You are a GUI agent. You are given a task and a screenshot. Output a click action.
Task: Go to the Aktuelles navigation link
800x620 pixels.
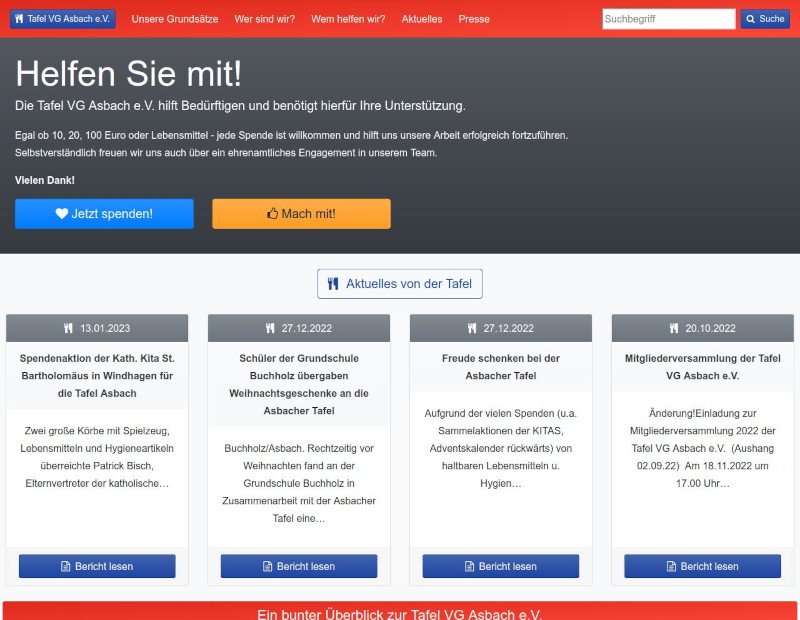(x=422, y=19)
